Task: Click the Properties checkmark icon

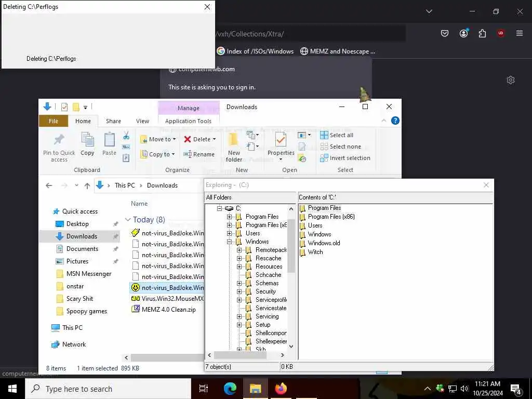Action: coord(281,139)
